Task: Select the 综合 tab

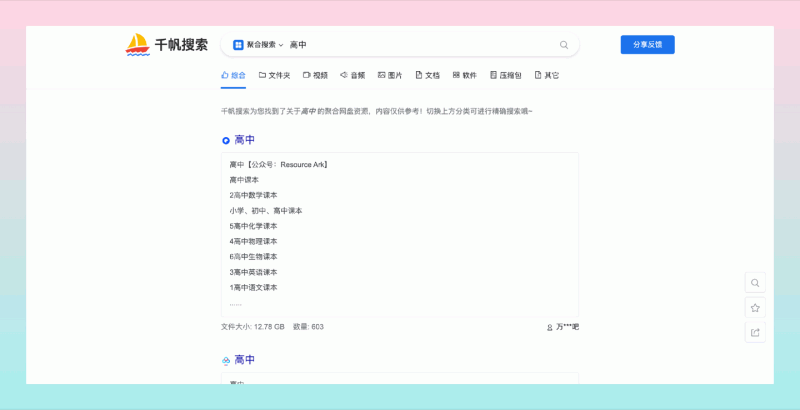Action: point(233,75)
